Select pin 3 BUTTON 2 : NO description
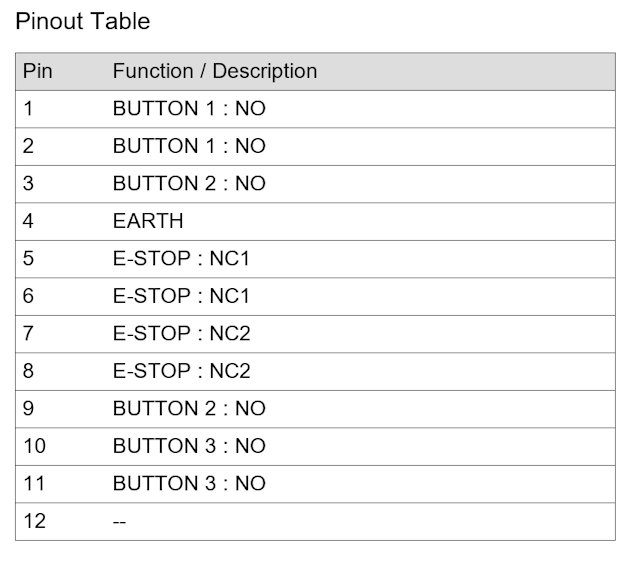630x570 pixels. 189,183
